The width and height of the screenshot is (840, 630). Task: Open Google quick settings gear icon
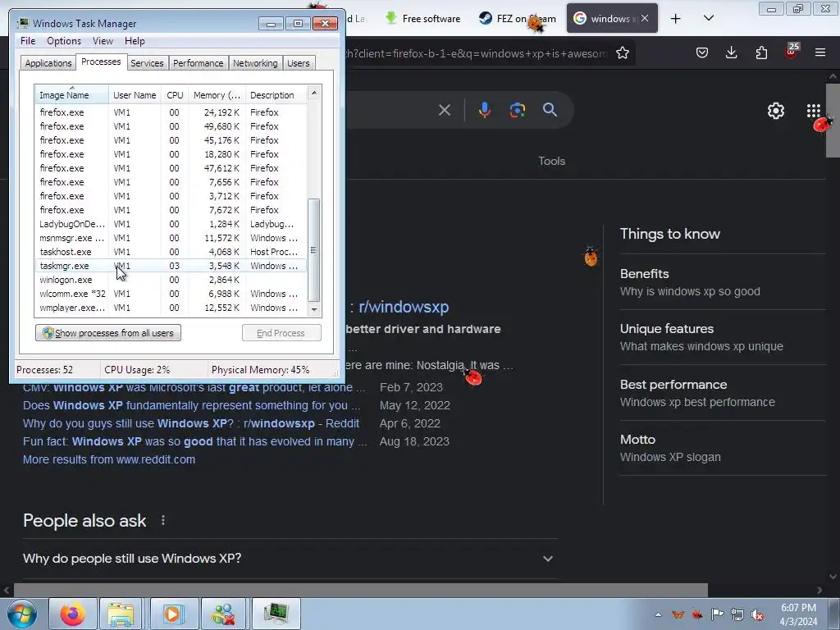pyautogui.click(x=776, y=111)
